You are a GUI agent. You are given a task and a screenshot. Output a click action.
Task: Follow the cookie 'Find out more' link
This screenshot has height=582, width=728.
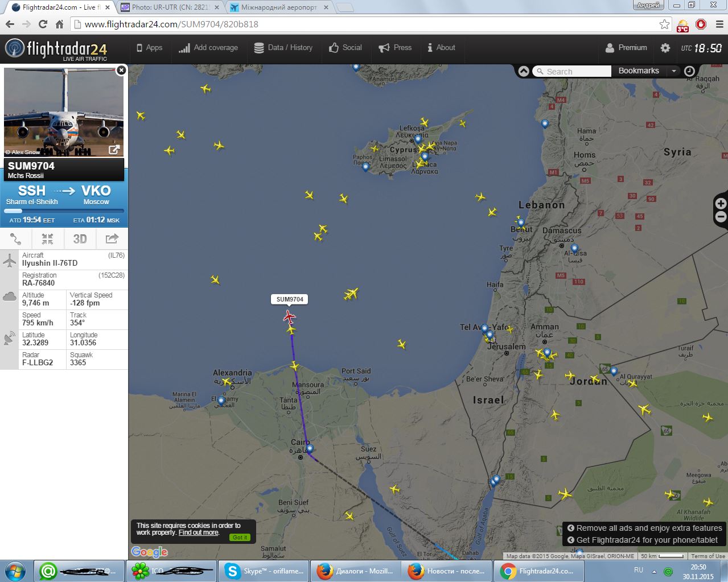(198, 533)
